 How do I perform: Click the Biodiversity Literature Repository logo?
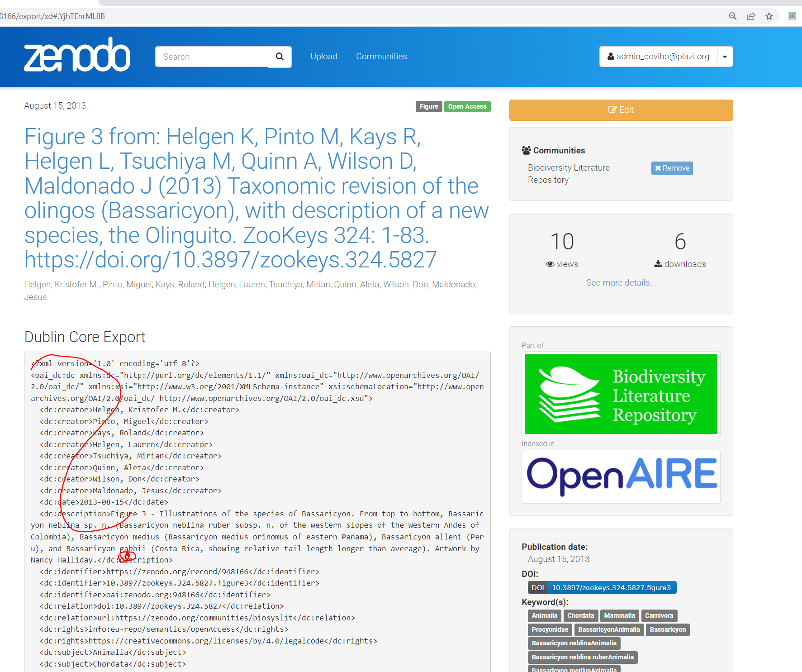(621, 394)
